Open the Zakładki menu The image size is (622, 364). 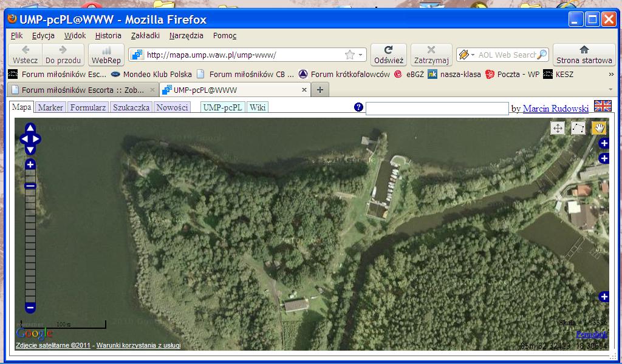pyautogui.click(x=145, y=36)
